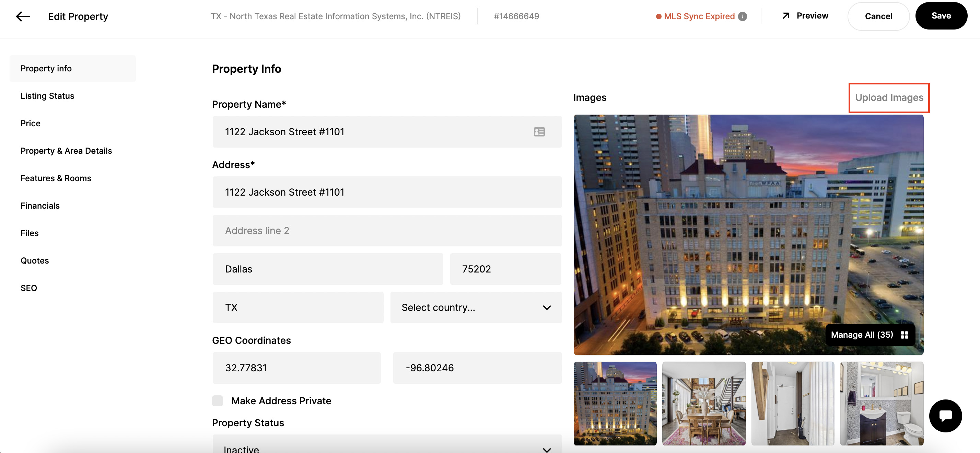
Task: Click card icon in Property Name field
Action: tap(539, 132)
